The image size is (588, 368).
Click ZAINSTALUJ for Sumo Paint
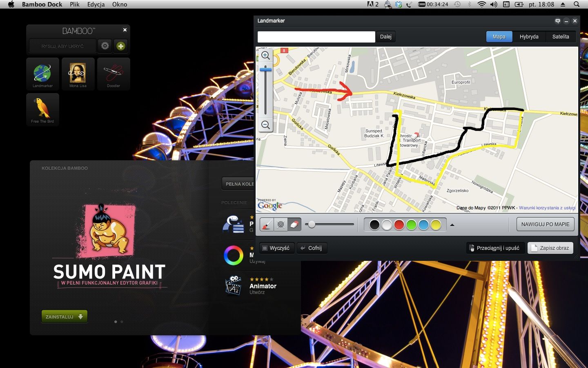(65, 316)
